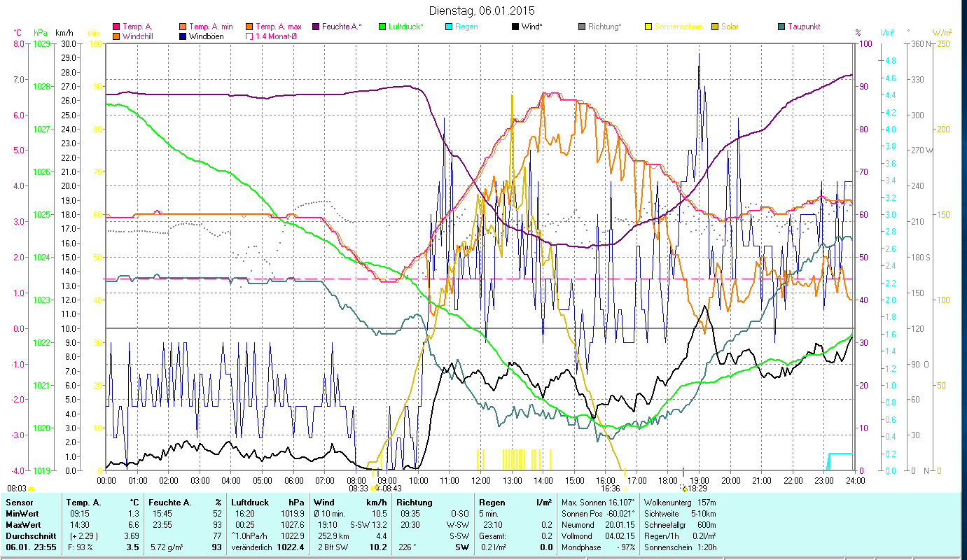The width and height of the screenshot is (967, 560).
Task: Click the chart title Dienstag, 06.01.2015
Action: (x=480, y=10)
